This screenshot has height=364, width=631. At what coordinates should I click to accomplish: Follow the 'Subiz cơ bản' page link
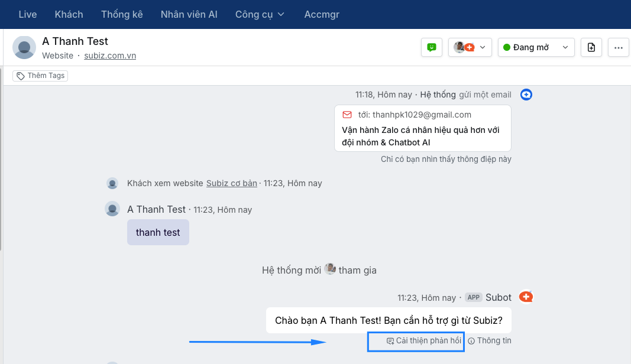tap(232, 183)
